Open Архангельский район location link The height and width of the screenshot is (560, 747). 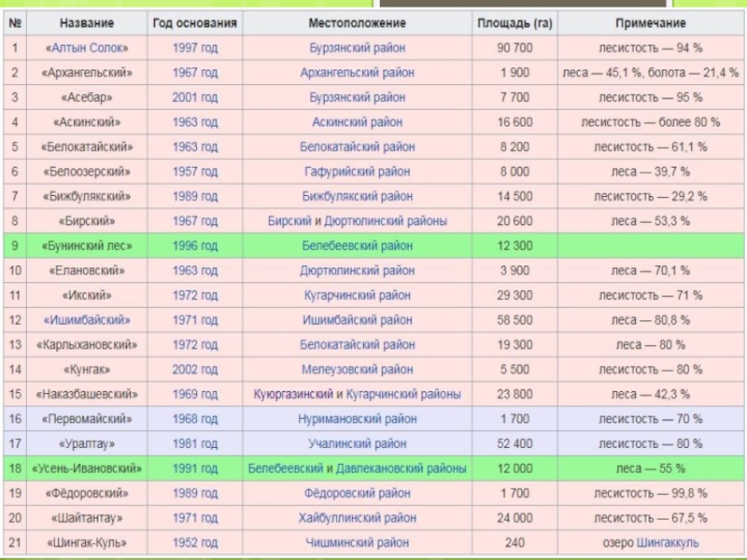click(x=358, y=73)
